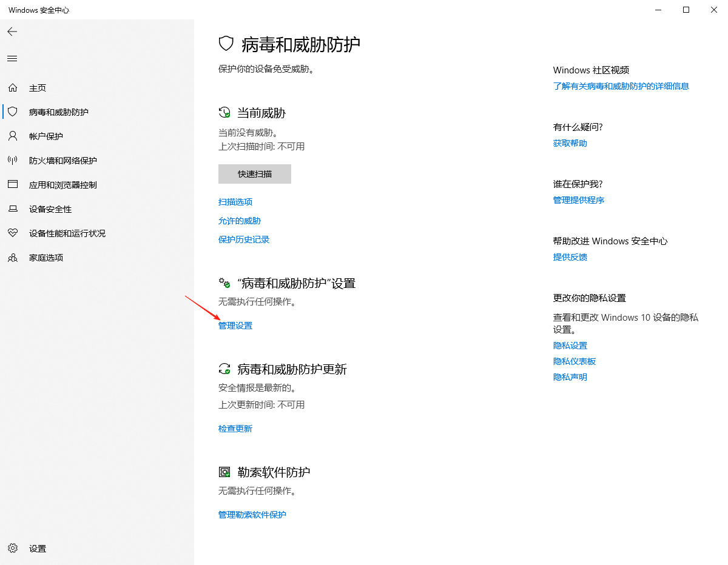The height and width of the screenshot is (565, 728).
Task: Open 设置 via the gear icon
Action: [x=13, y=549]
